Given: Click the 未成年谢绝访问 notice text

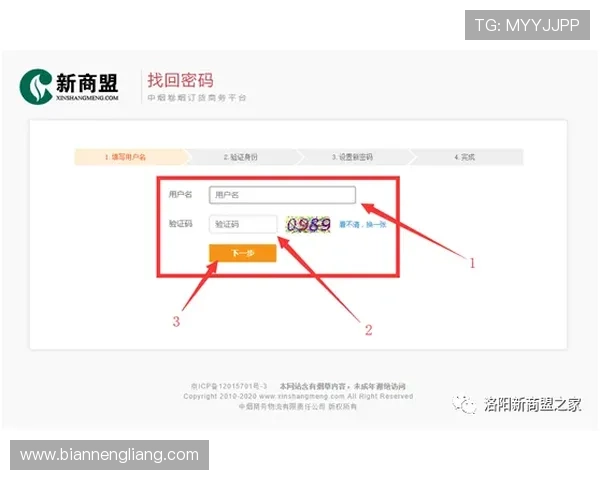Looking at the screenshot, I should pos(342,386).
